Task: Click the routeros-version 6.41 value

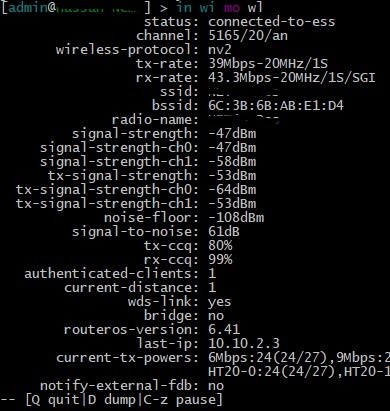Action: pos(224,330)
